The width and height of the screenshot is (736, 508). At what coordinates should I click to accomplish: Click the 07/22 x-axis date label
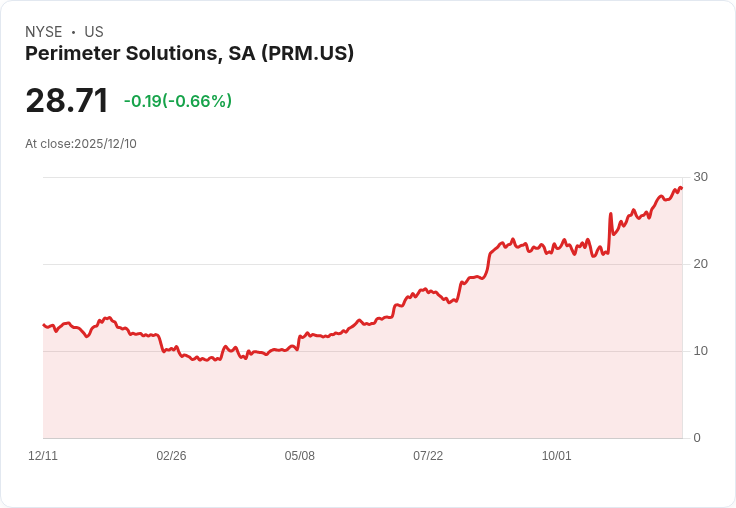pos(428,456)
